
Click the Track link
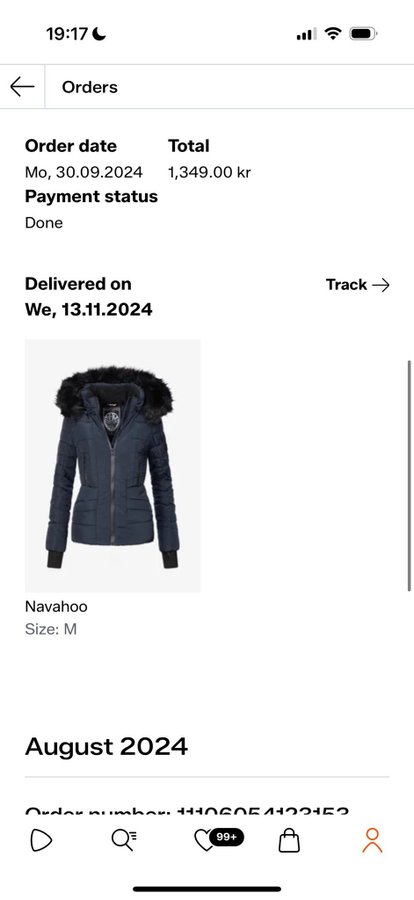pos(358,285)
